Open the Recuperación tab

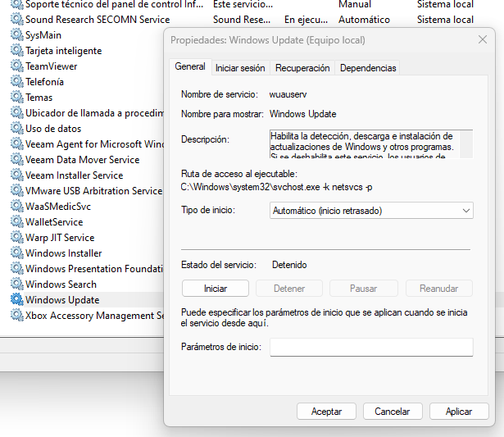302,68
